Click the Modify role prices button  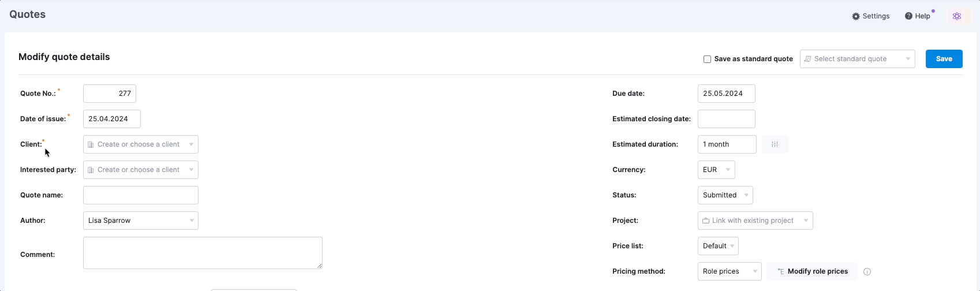(812, 271)
